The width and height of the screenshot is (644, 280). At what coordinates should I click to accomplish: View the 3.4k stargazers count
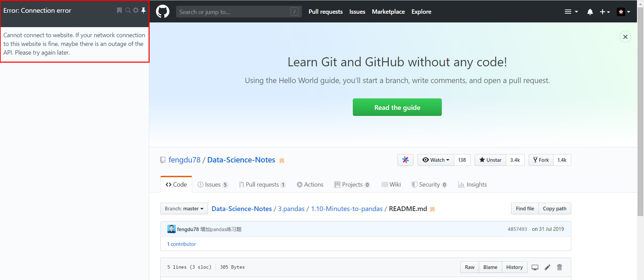pos(515,160)
